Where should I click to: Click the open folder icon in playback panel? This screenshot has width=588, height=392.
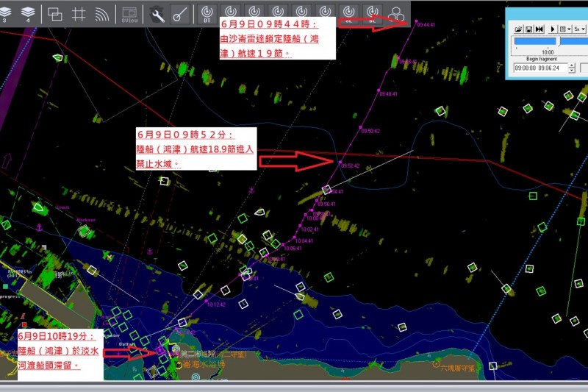tap(518, 29)
